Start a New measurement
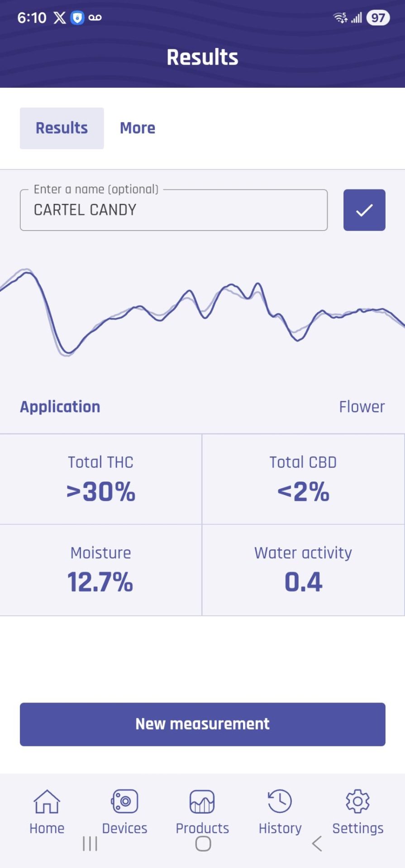The width and height of the screenshot is (405, 868). (x=203, y=724)
